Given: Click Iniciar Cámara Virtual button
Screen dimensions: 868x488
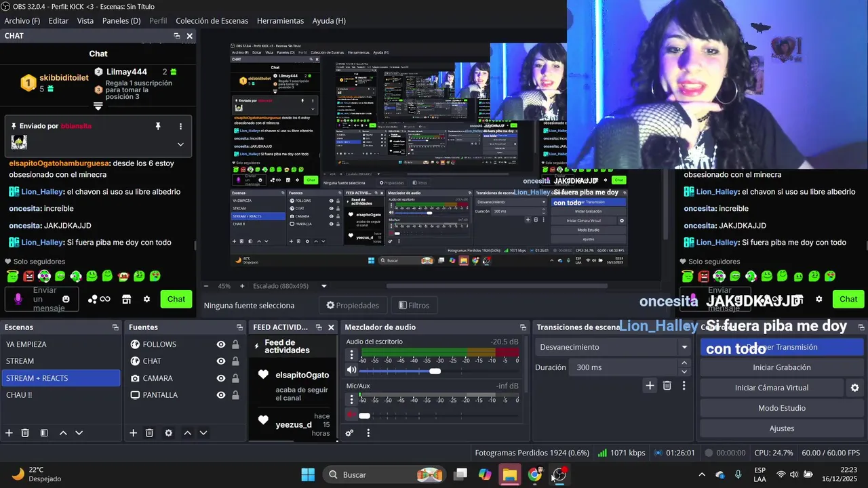Looking at the screenshot, I should [x=772, y=388].
